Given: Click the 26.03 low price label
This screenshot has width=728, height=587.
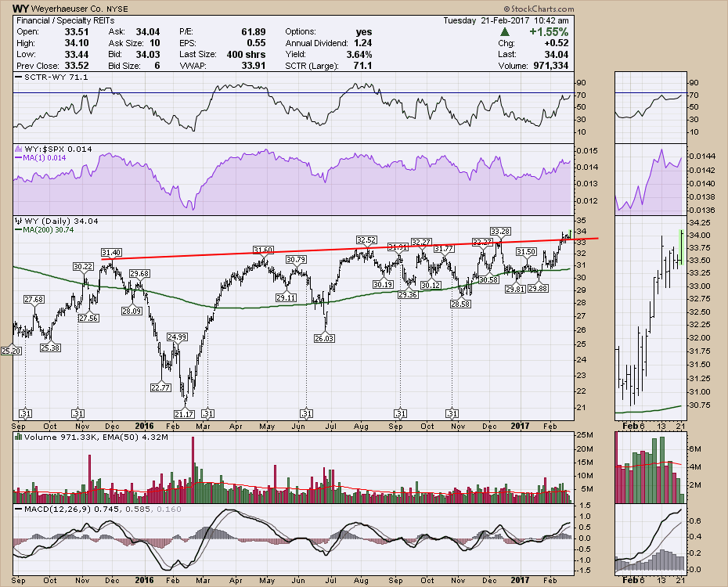Looking at the screenshot, I should pos(324,338).
